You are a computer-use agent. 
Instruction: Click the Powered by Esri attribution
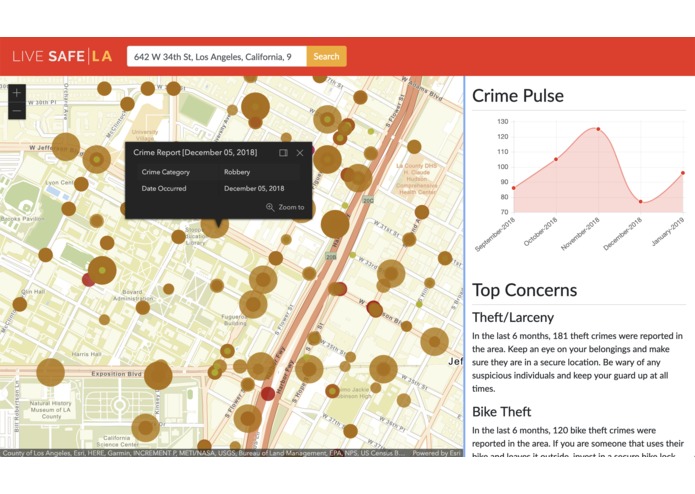pyautogui.click(x=436, y=453)
